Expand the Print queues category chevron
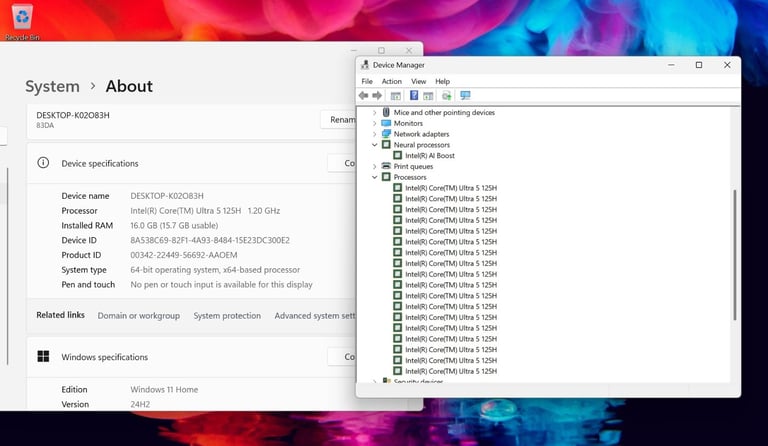The width and height of the screenshot is (768, 446). point(375,166)
